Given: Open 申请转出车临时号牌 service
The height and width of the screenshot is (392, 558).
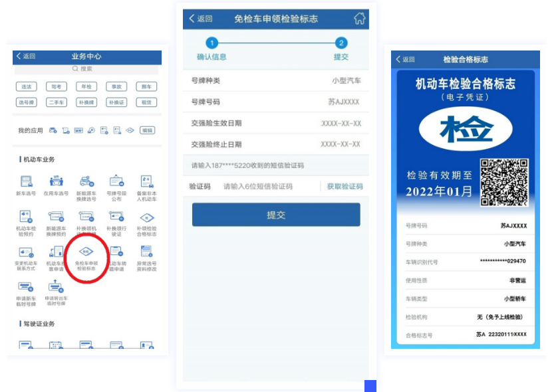Looking at the screenshot, I should click(56, 293).
